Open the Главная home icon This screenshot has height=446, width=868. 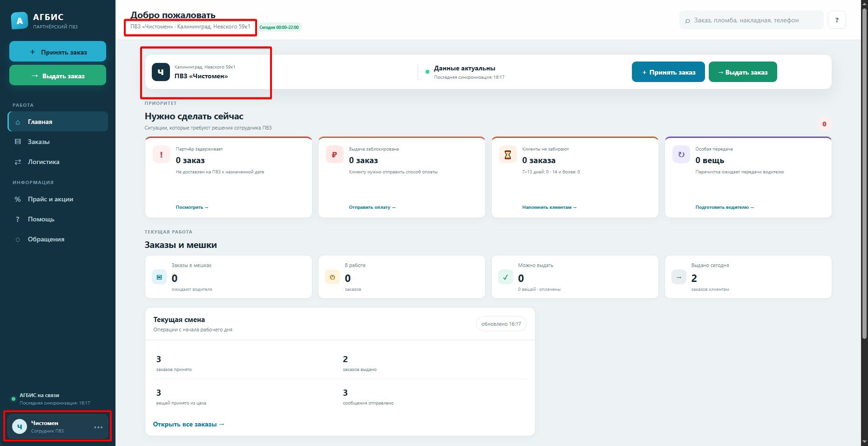(18, 122)
